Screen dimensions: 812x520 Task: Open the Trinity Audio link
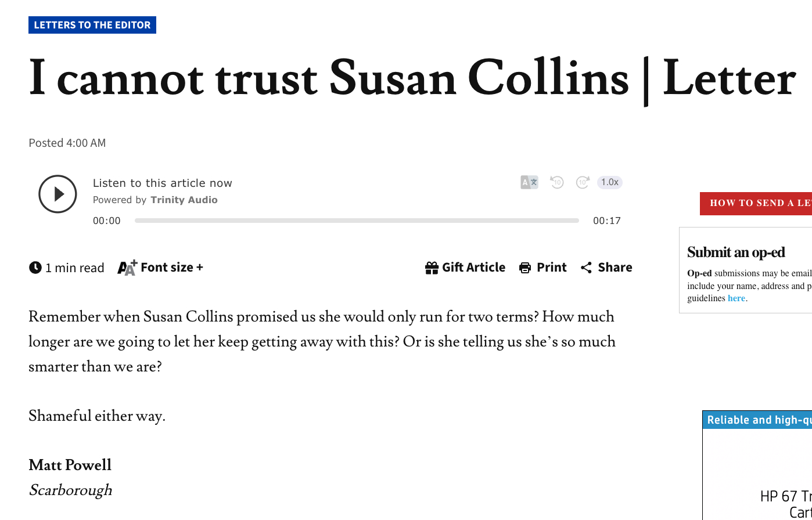(x=184, y=200)
